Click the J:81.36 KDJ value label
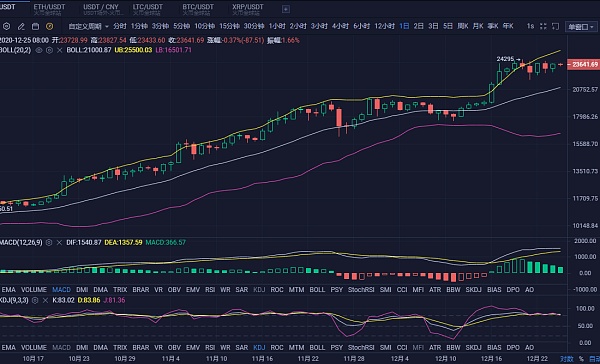Screen dimensions: 600x364 [x=114, y=300]
